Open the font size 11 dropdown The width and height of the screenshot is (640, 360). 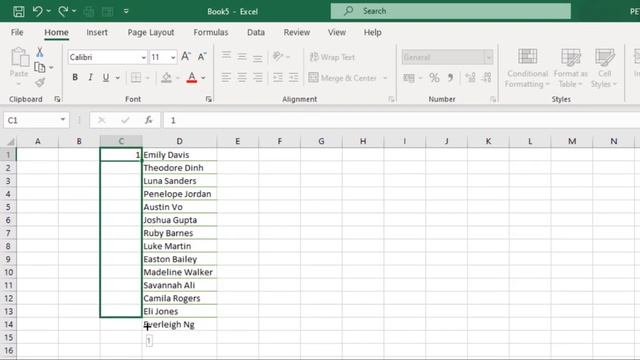[x=173, y=58]
